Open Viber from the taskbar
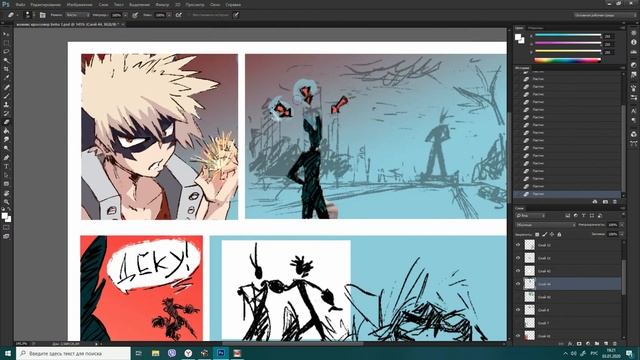The height and width of the screenshot is (360, 640). tap(172, 353)
